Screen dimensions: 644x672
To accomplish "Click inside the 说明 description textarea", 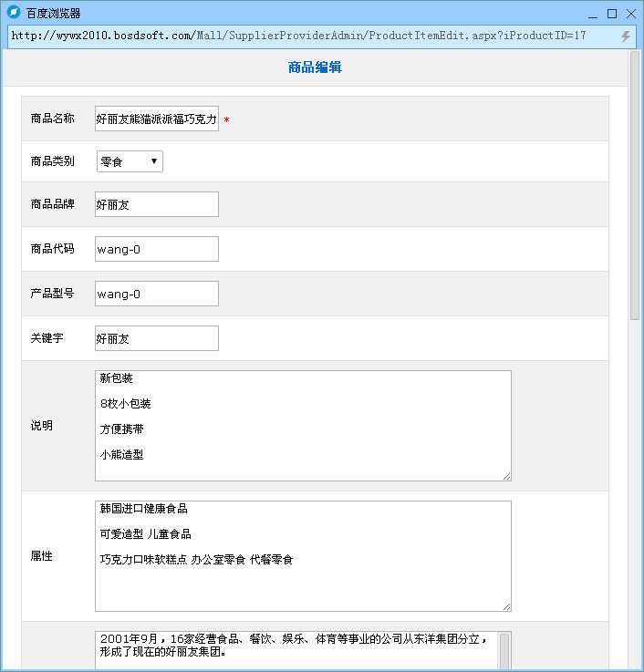I will pos(303,426).
